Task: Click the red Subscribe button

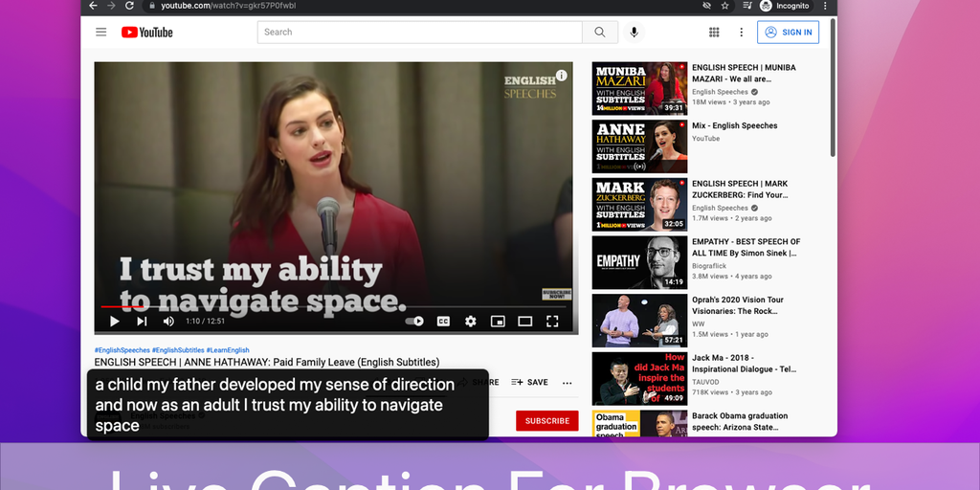Action: [x=546, y=421]
